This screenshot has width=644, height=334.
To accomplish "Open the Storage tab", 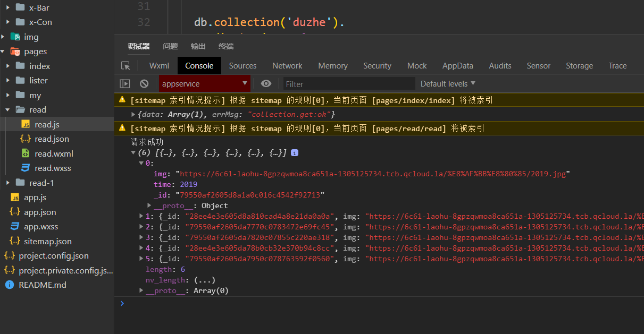I will tap(580, 66).
